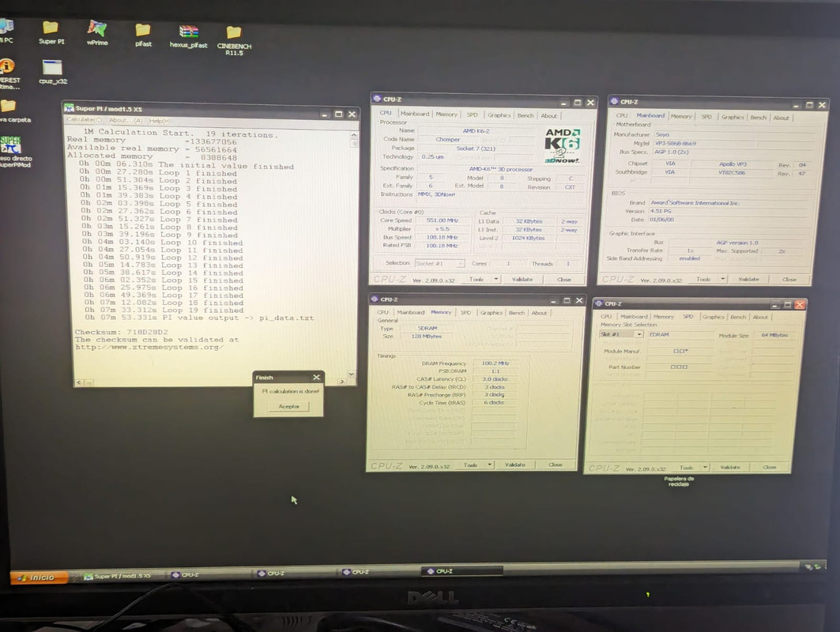Click the CPU-Z icon in Memory window title

(x=374, y=299)
